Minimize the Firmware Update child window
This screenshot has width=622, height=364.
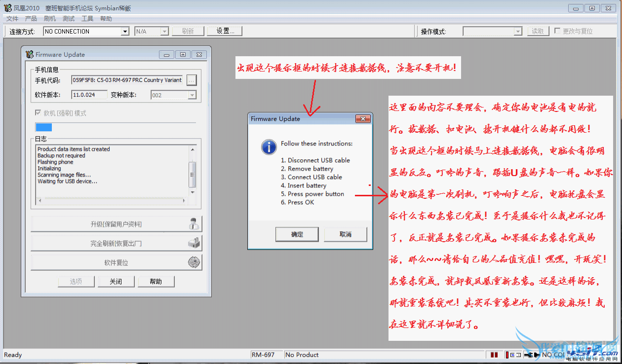(166, 54)
